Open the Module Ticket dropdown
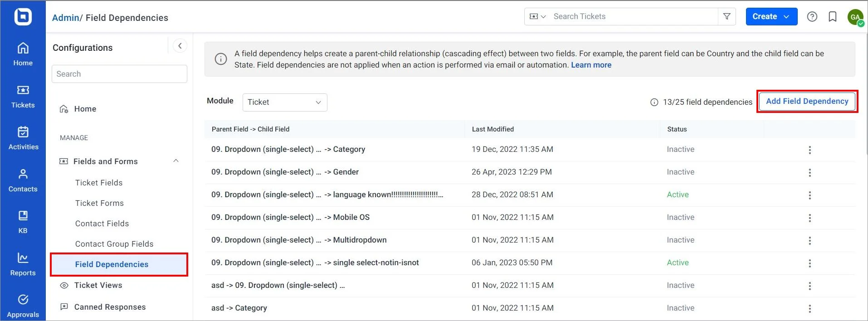The width and height of the screenshot is (868, 321). [x=284, y=102]
